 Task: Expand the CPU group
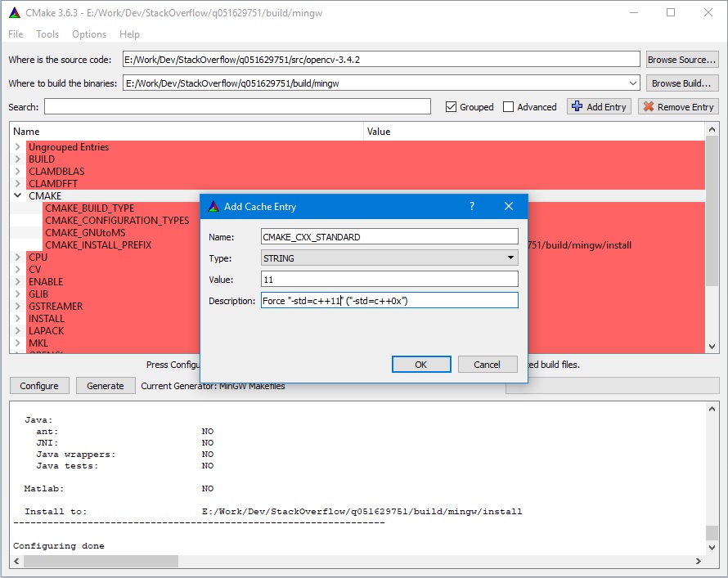pyautogui.click(x=18, y=257)
